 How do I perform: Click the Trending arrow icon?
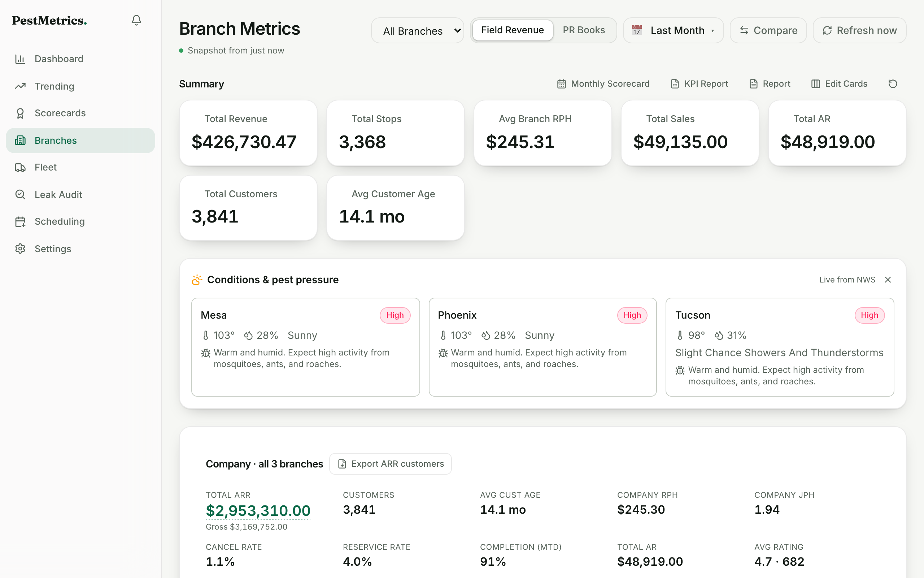(20, 86)
